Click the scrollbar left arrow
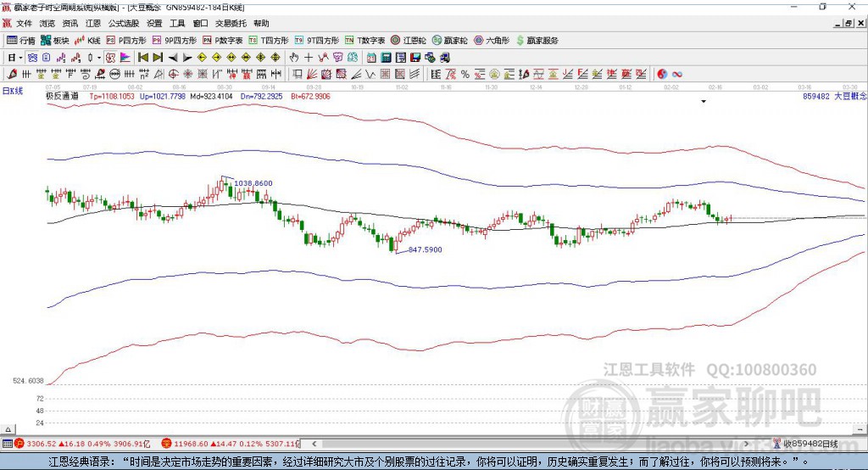 pyautogui.click(x=314, y=444)
